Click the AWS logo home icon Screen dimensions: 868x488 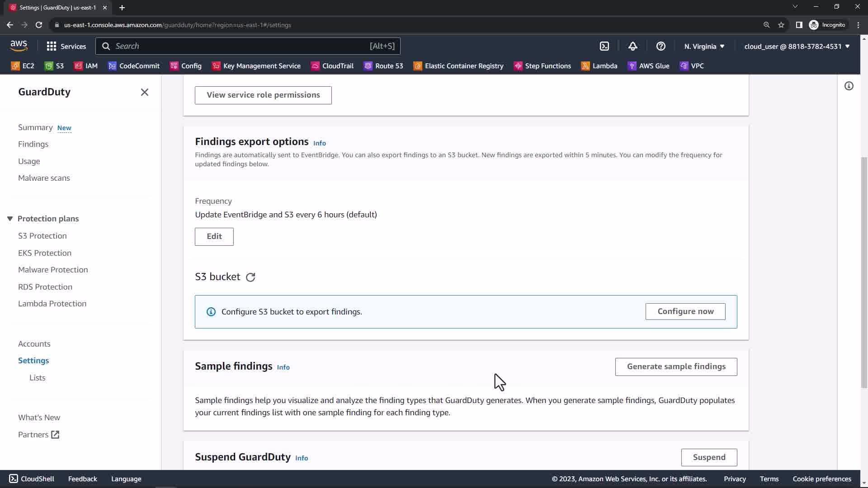[x=19, y=46]
